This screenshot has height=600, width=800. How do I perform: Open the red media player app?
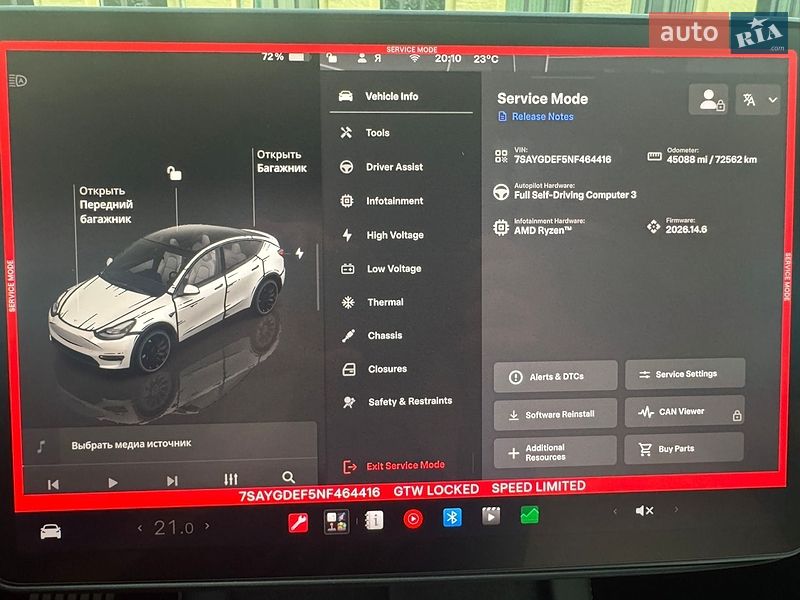413,519
